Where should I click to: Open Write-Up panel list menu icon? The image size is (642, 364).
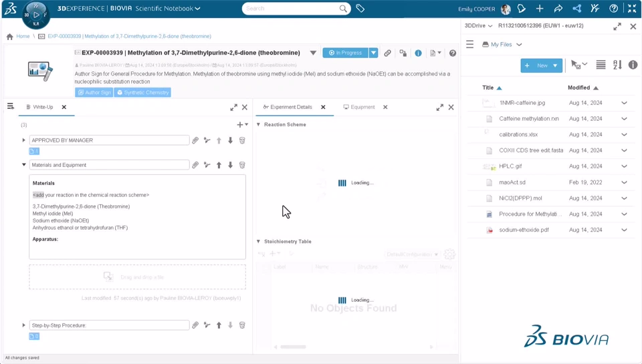[11, 107]
